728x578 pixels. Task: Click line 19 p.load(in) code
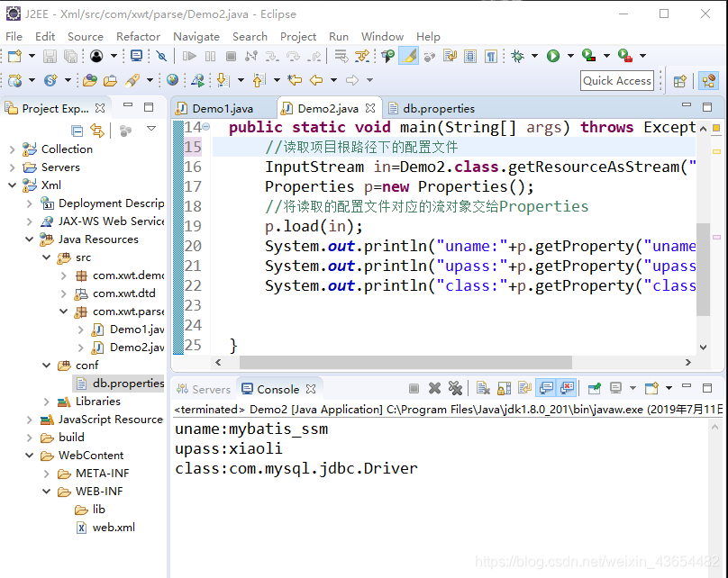314,226
